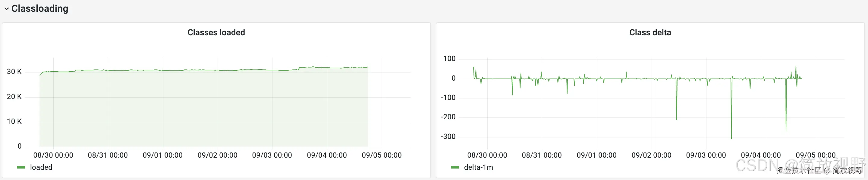Screen dimensions: 868x180
Task: Click the green loaded legend color swatch
Action: (x=21, y=167)
